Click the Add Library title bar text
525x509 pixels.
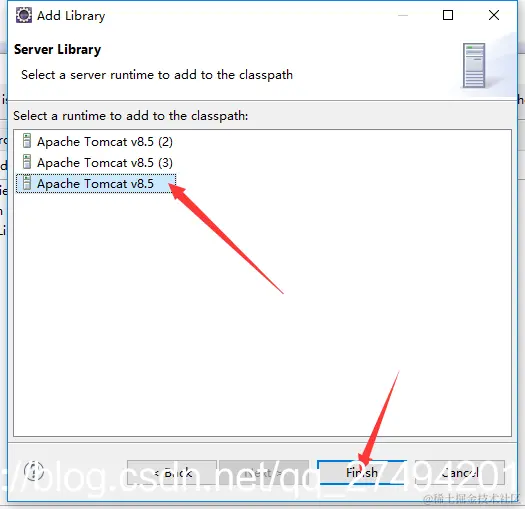pyautogui.click(x=71, y=16)
